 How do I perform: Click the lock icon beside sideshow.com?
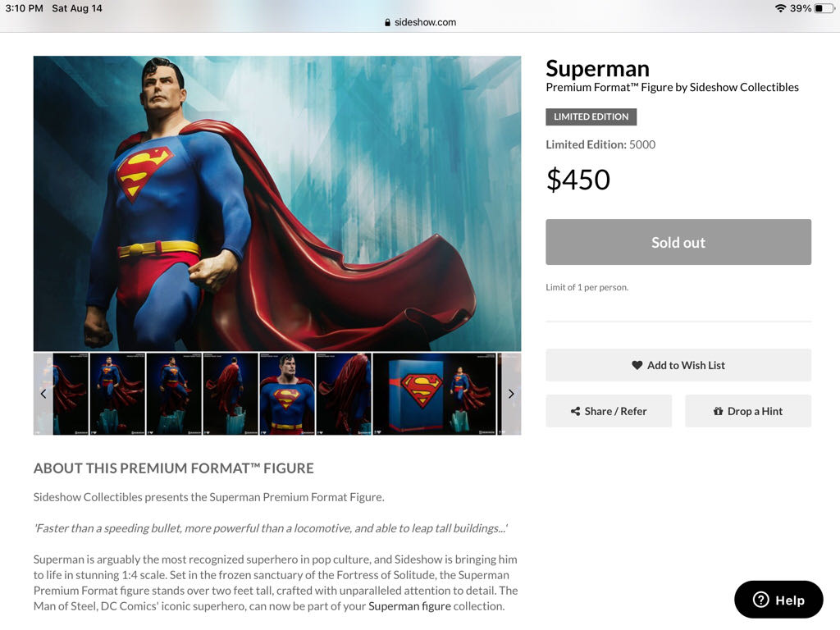387,23
